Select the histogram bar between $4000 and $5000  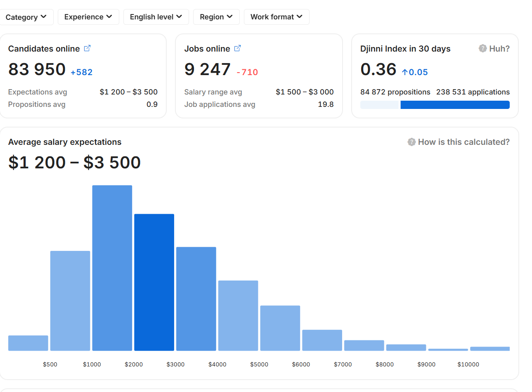pos(238,316)
